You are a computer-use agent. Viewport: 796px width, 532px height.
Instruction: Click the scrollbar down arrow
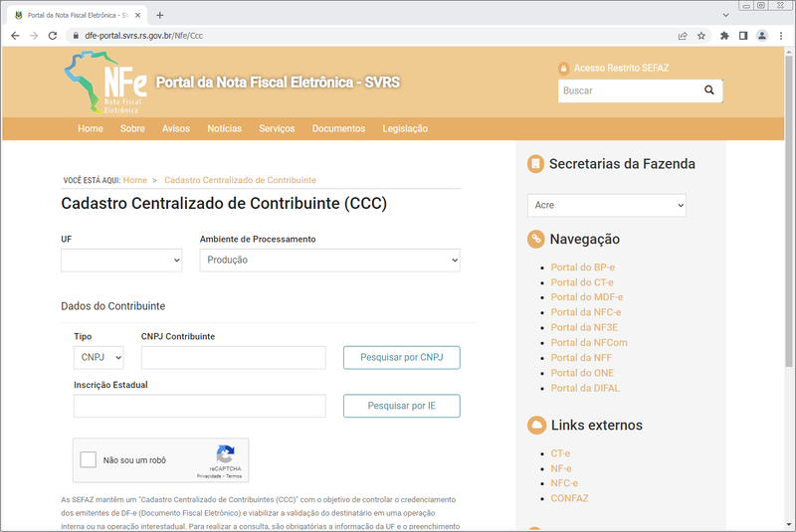[x=788, y=525]
